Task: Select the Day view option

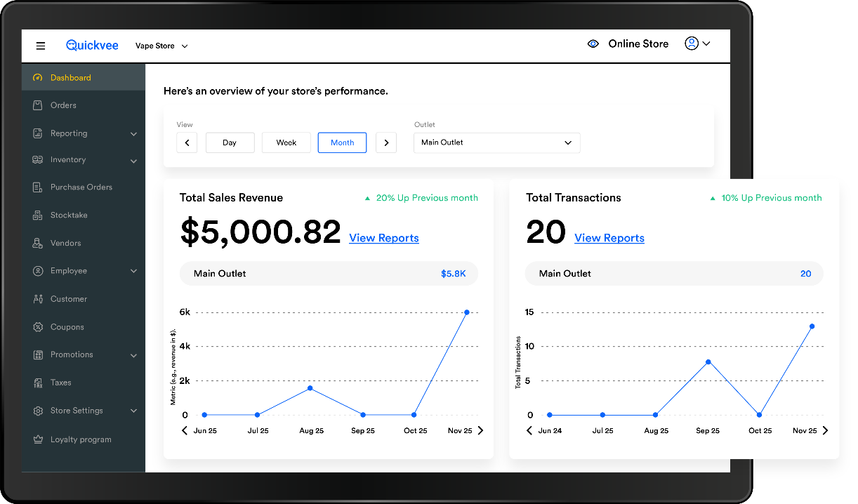Action: (230, 142)
